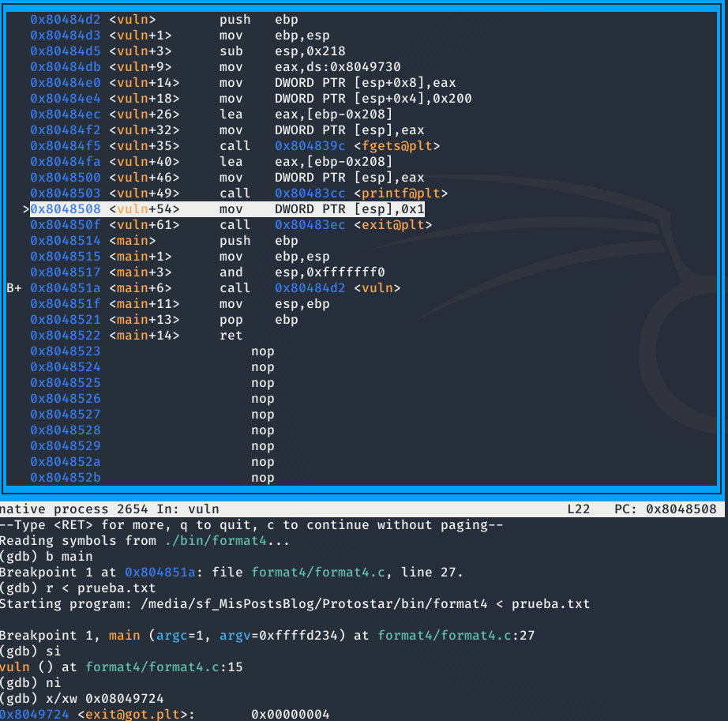This screenshot has width=728, height=721.
Task: Click the address 0x804852b on the last nop line
Action: [65, 477]
